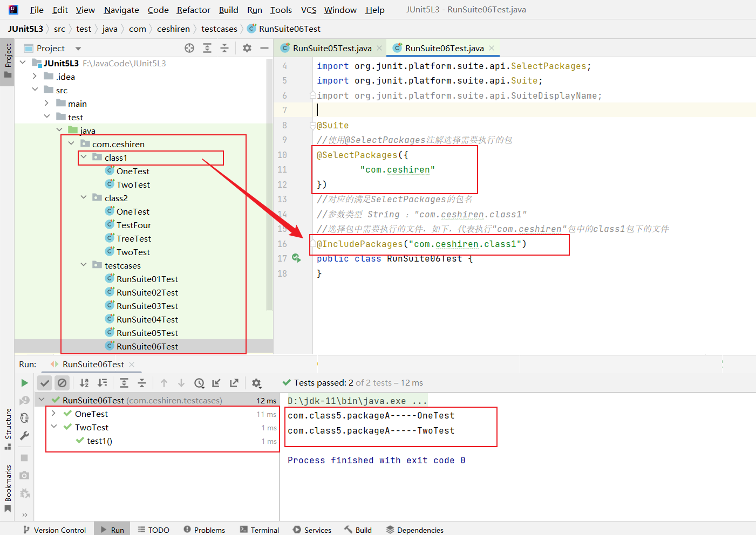Viewport: 756px width, 535px height.
Task: Click the Import Tests icon
Action: pos(216,383)
